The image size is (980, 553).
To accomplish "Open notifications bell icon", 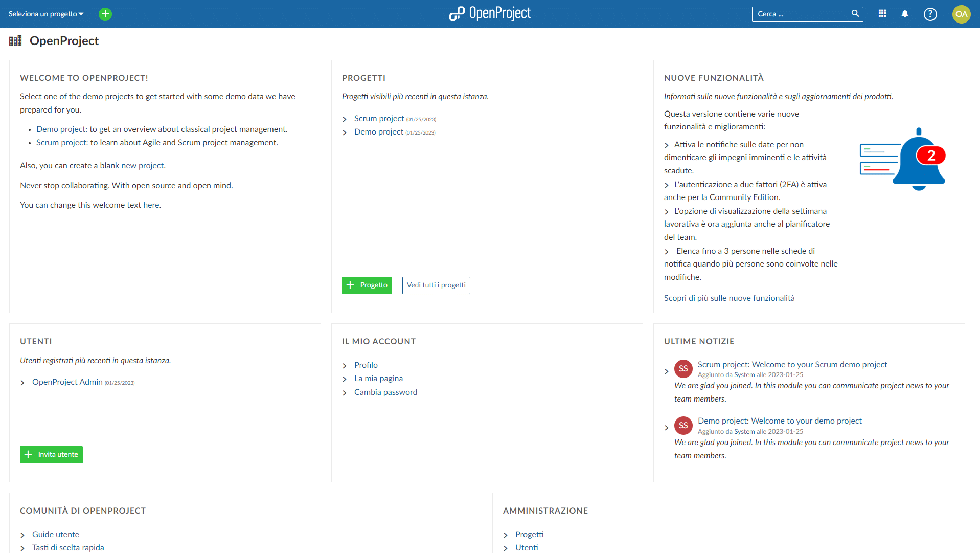I will pos(905,14).
